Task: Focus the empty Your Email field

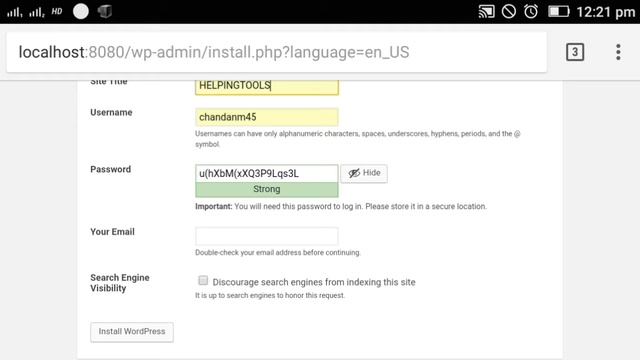Action: (x=267, y=236)
